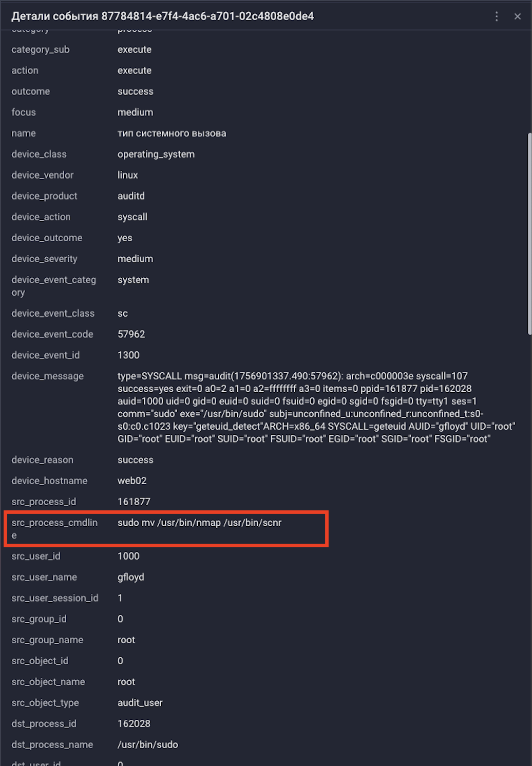Click the device_action value syscall

tap(132, 217)
